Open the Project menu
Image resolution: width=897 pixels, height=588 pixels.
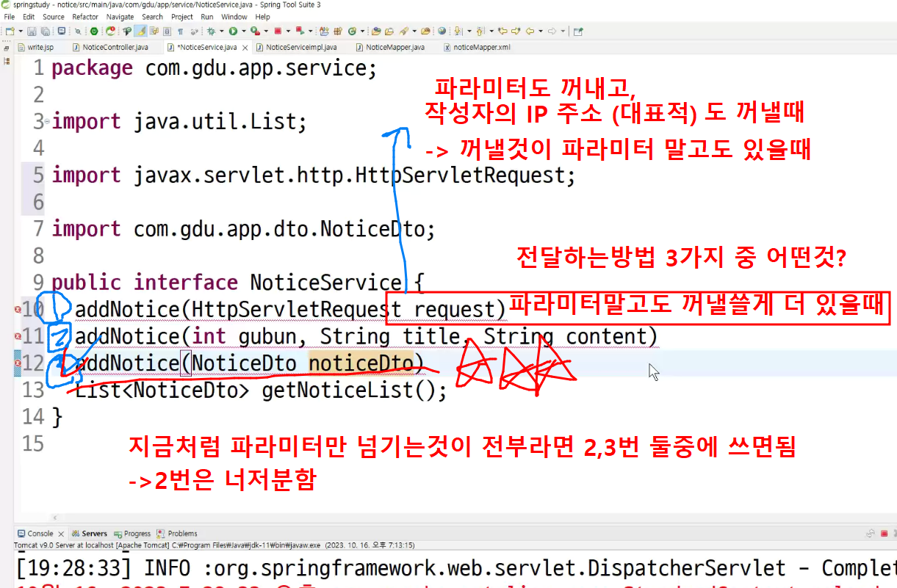point(182,16)
